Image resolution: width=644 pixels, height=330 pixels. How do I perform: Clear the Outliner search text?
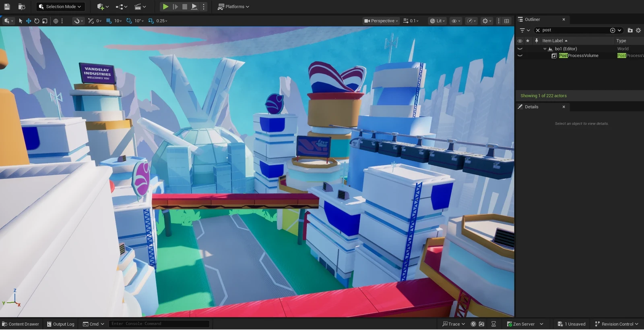point(538,30)
